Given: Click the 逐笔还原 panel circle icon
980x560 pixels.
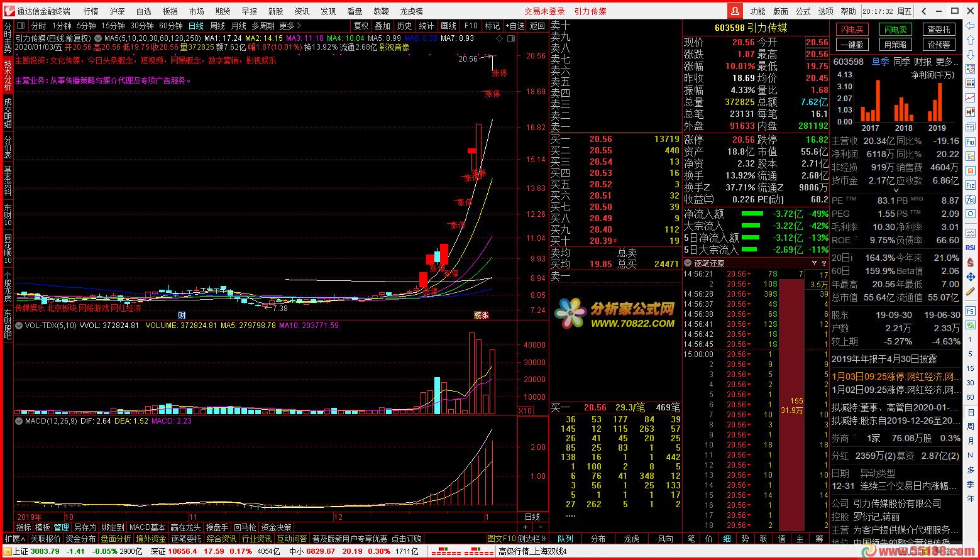Looking at the screenshot, I should coord(688,263).
